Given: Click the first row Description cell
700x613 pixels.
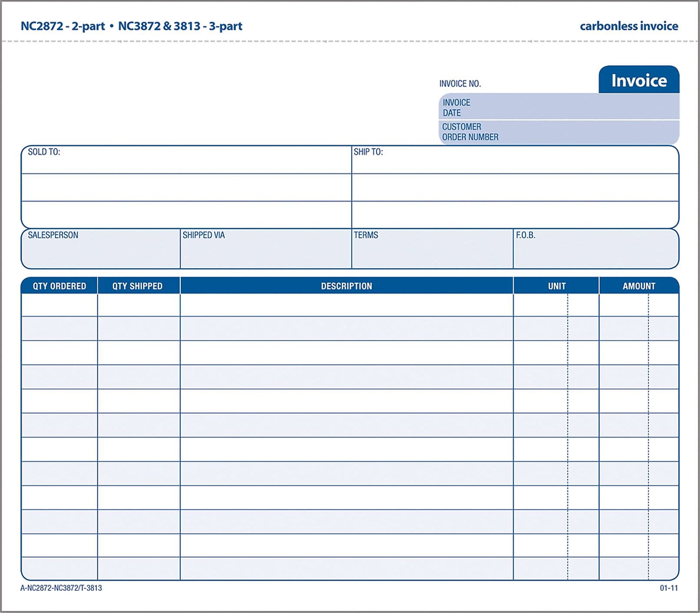Looking at the screenshot, I should coord(346,305).
